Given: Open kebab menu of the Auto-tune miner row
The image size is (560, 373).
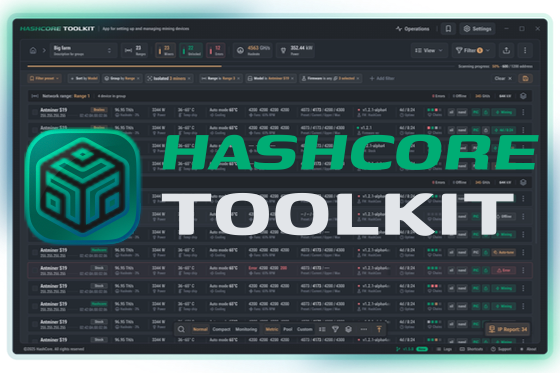Looking at the screenshot, I should pyautogui.click(x=523, y=252).
